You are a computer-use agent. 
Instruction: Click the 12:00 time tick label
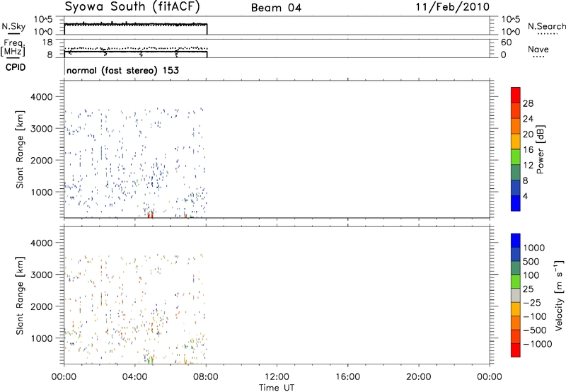click(x=277, y=377)
